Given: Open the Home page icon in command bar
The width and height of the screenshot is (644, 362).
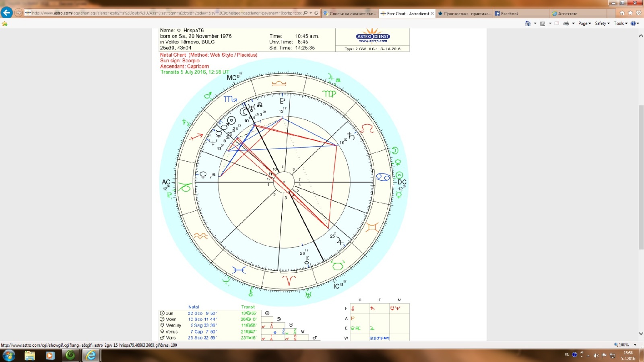Looking at the screenshot, I should click(x=528, y=24).
